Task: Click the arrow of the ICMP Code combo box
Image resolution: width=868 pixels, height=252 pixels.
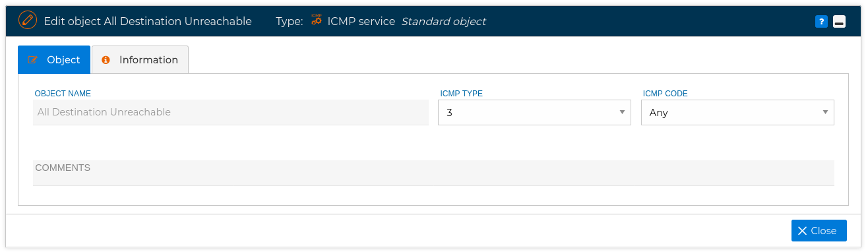Action: click(825, 112)
